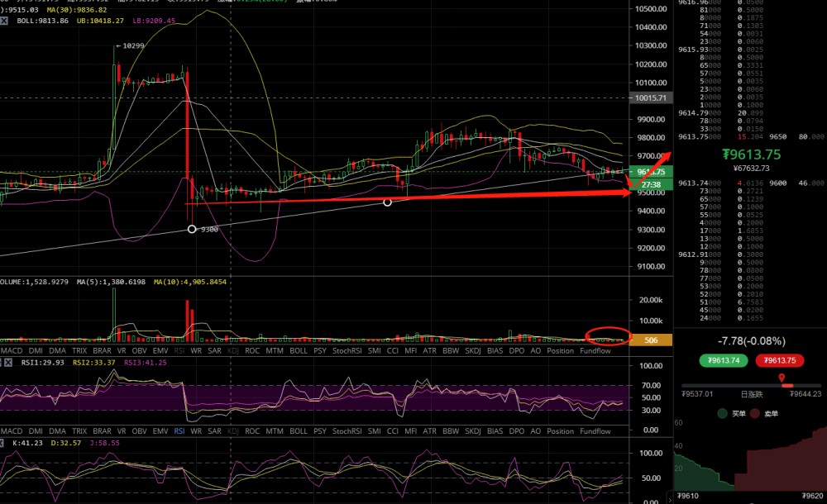Click the 10015.71 crosshair price label
Viewport: 827px width, 504px height.
(x=652, y=98)
